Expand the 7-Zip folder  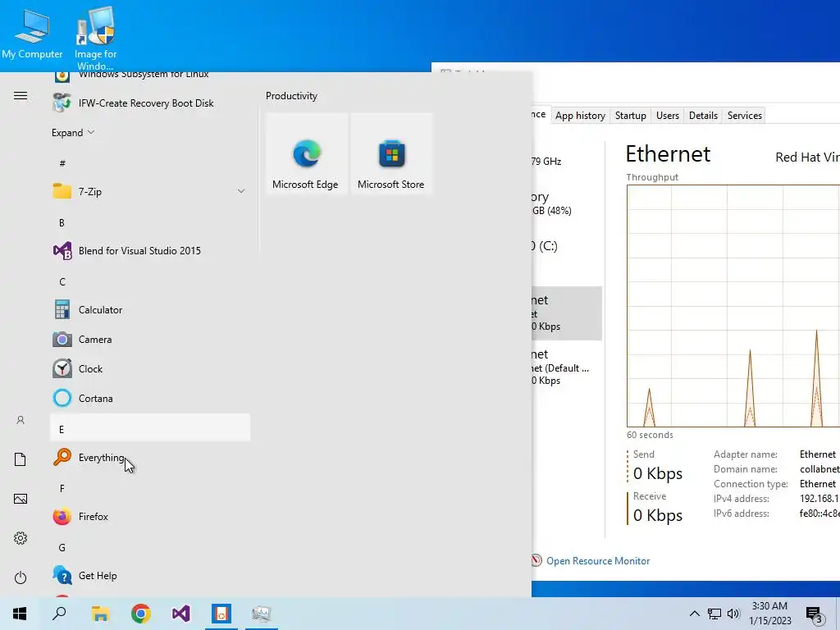tap(150, 191)
